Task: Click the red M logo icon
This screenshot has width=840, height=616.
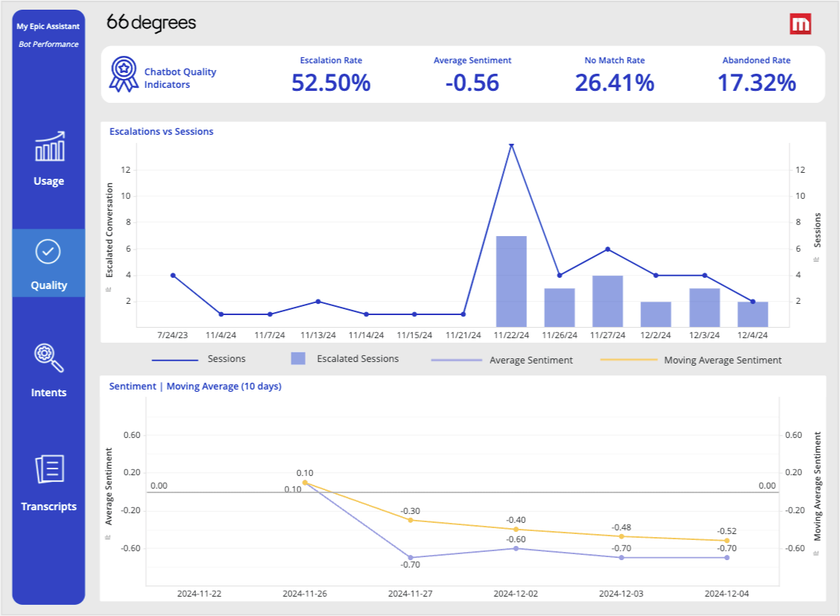Action: [x=800, y=24]
